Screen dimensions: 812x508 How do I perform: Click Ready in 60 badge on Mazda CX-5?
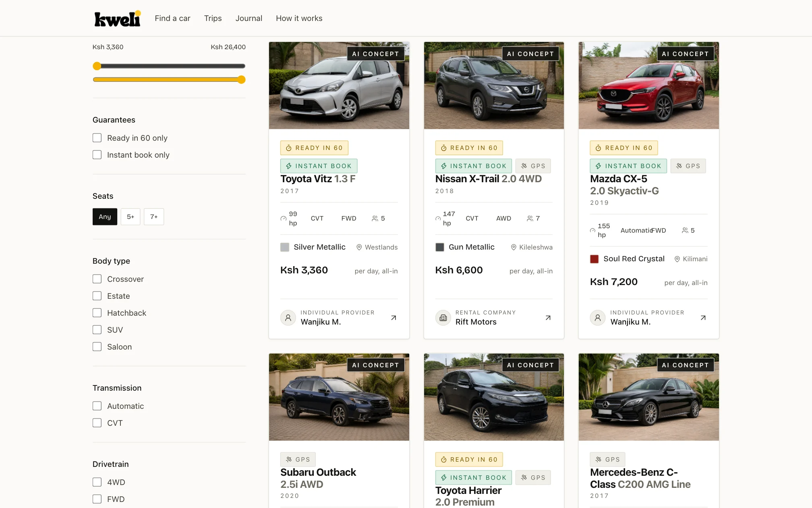[624, 148]
